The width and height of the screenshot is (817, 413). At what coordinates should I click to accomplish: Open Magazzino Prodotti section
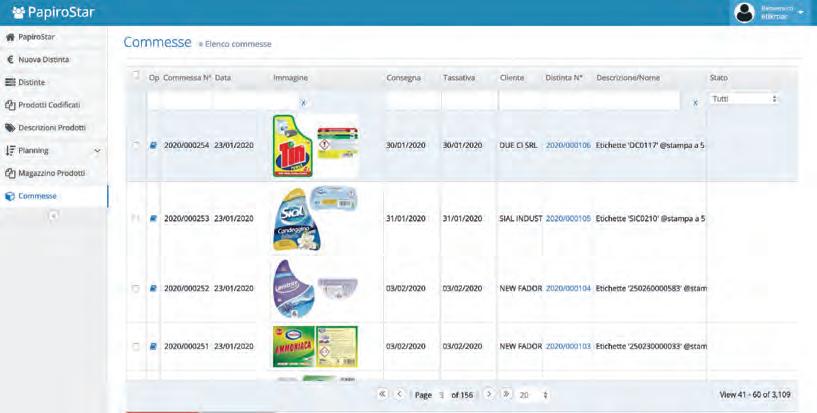click(x=53, y=173)
